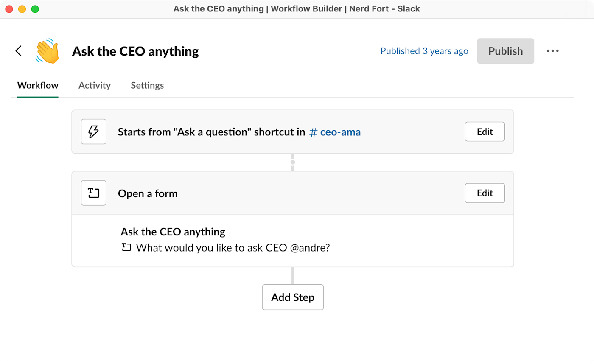Select the form question text about @andre
594x364 pixels.
click(x=233, y=248)
